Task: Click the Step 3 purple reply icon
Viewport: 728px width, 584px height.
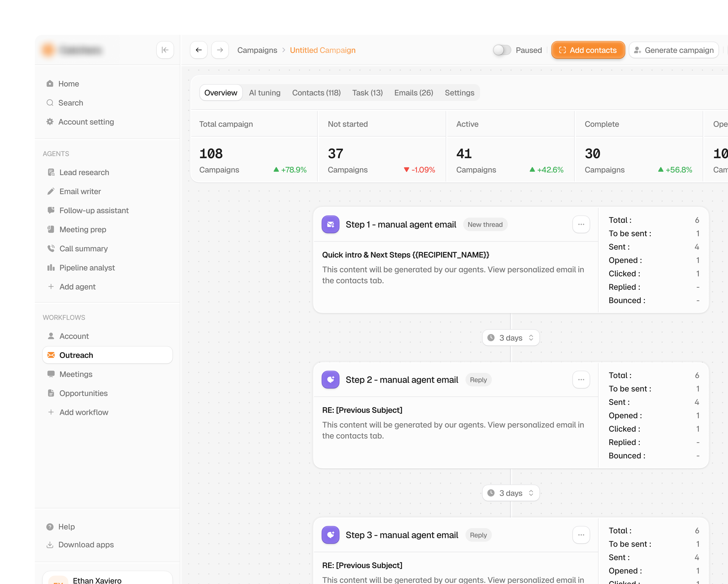Action: point(330,535)
